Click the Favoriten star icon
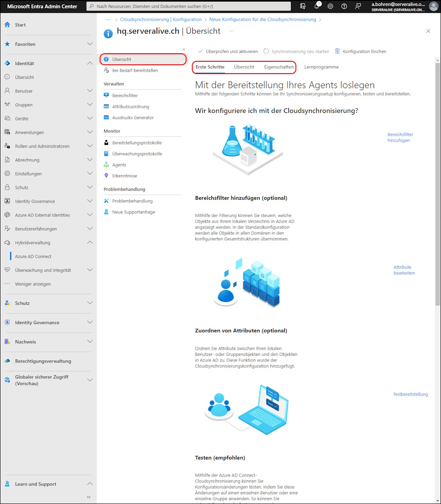 [7, 44]
